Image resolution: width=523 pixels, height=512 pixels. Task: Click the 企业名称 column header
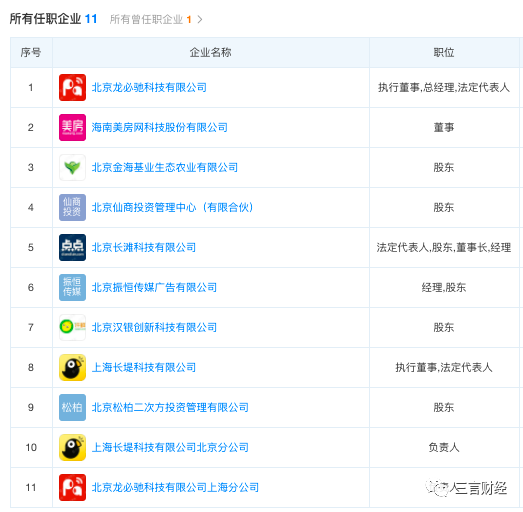(x=210, y=52)
